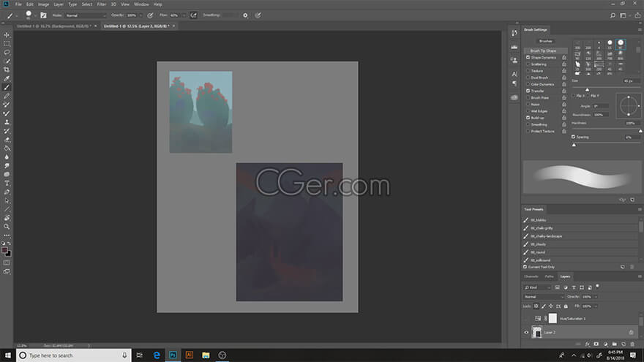Viewport: 644px width, 362px height.
Task: Select the Crop tool
Action: coord(7,69)
